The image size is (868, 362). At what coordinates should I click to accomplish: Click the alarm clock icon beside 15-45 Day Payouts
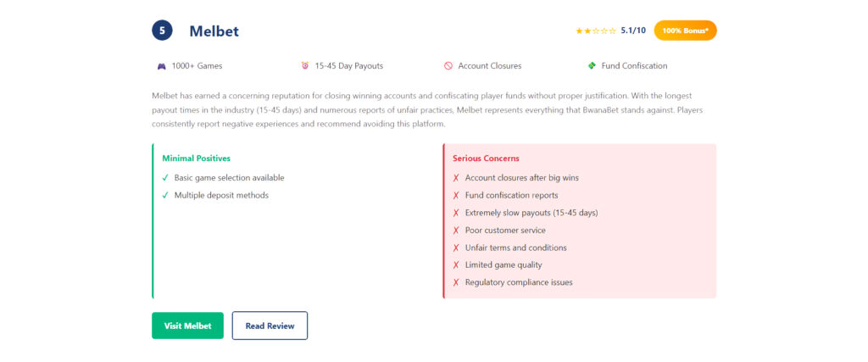coord(305,66)
